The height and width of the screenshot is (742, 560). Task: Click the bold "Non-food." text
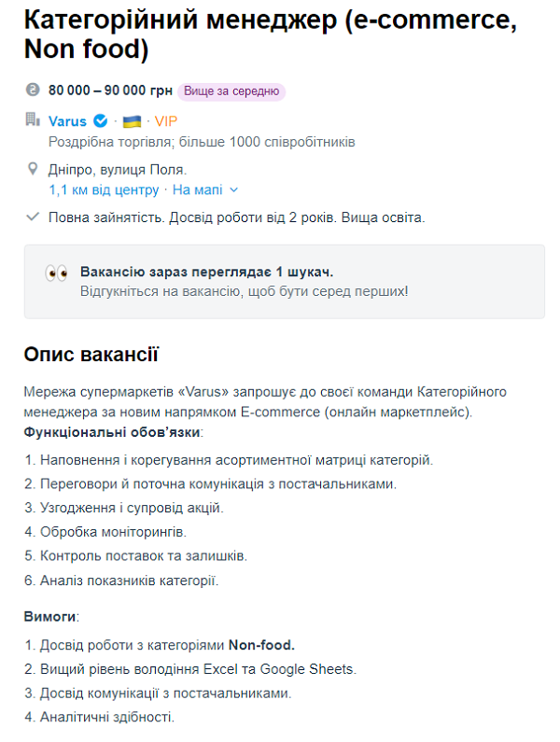pyautogui.click(x=261, y=645)
